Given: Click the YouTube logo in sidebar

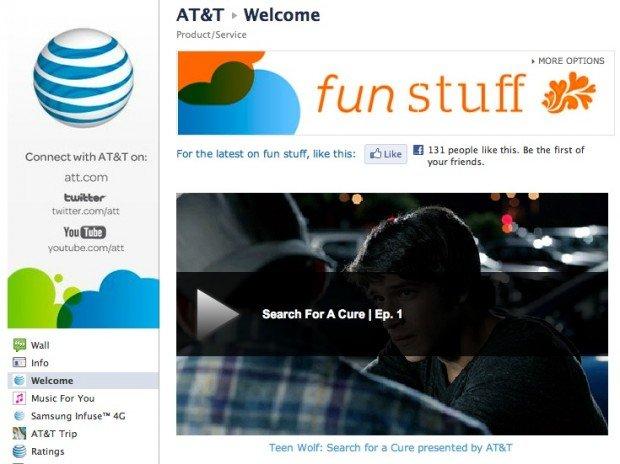Looking at the screenshot, I should (x=85, y=232).
